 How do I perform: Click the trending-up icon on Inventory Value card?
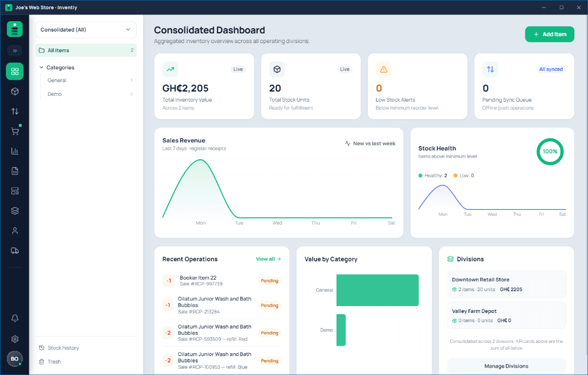170,69
